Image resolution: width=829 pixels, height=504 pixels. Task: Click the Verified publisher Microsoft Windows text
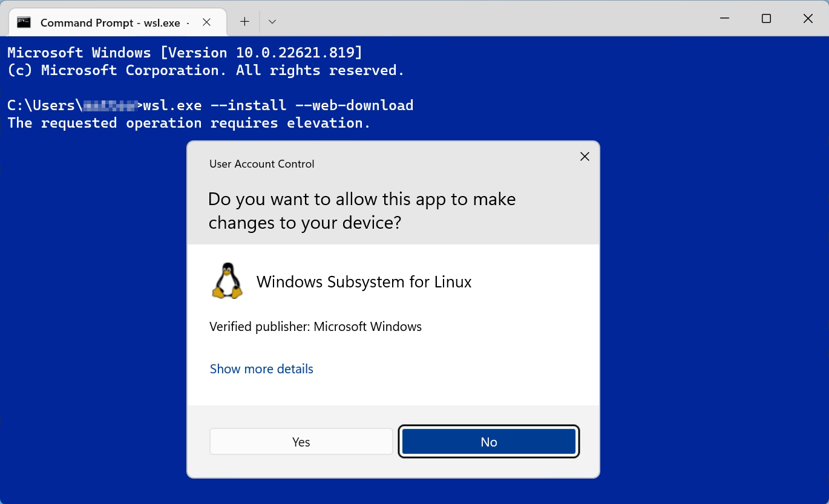315,326
